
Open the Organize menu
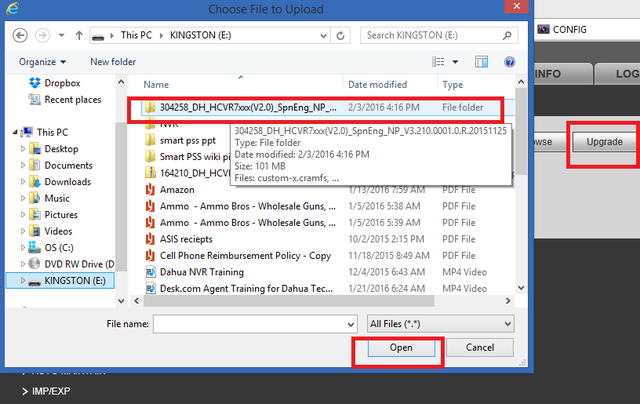click(x=42, y=62)
